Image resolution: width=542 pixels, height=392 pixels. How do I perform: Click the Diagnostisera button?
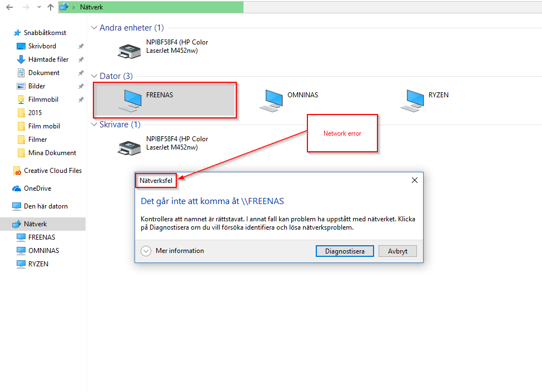tap(345, 251)
